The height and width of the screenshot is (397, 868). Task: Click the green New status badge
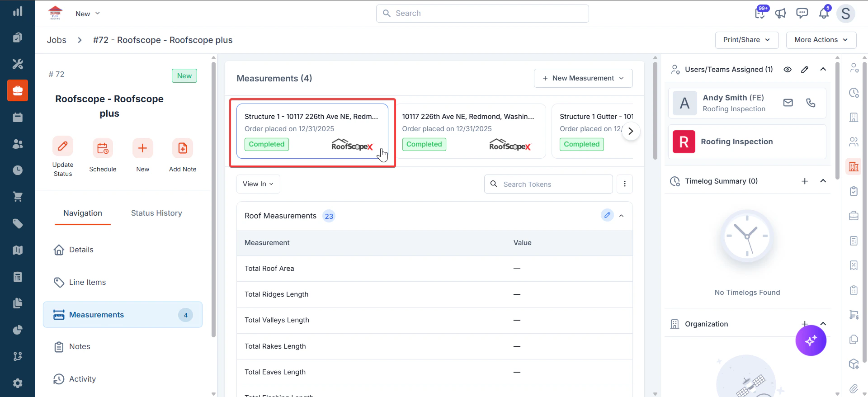coord(184,76)
